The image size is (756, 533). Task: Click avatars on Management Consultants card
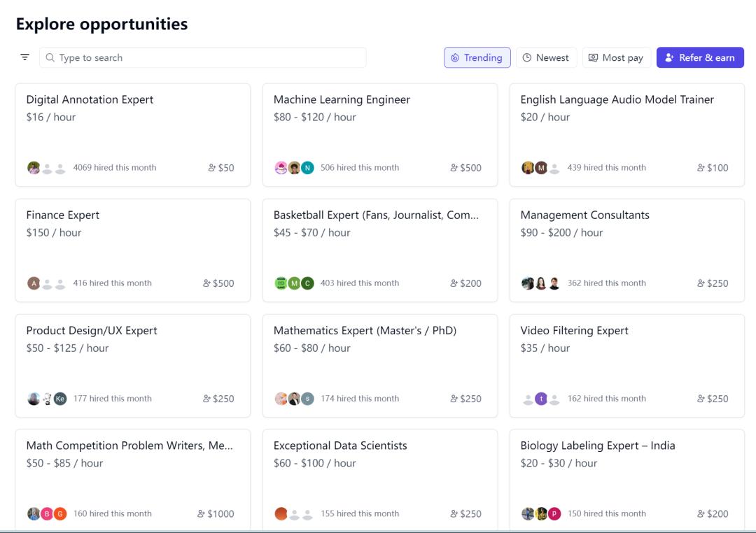tap(541, 283)
